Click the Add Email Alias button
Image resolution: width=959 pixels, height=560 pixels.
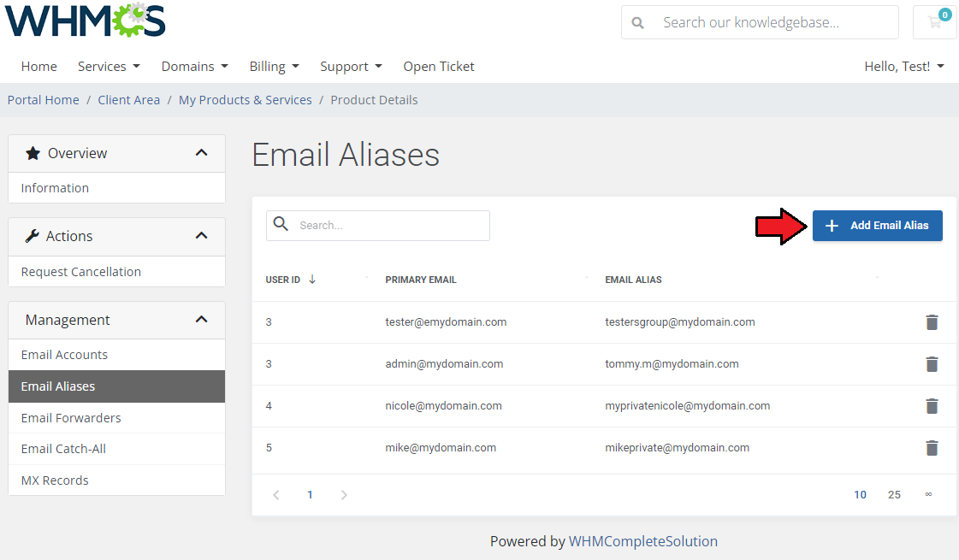(x=877, y=226)
